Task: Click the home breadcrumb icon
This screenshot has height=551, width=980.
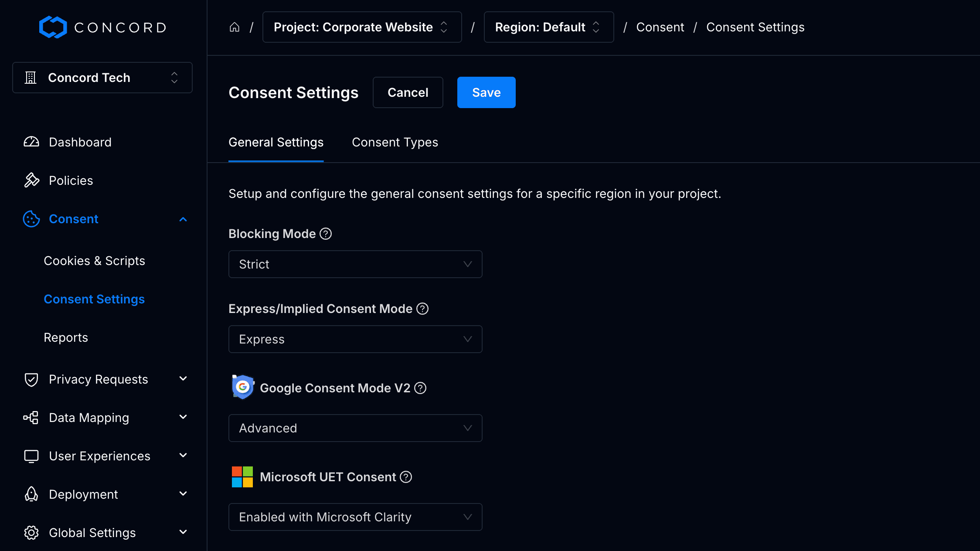Action: [235, 27]
